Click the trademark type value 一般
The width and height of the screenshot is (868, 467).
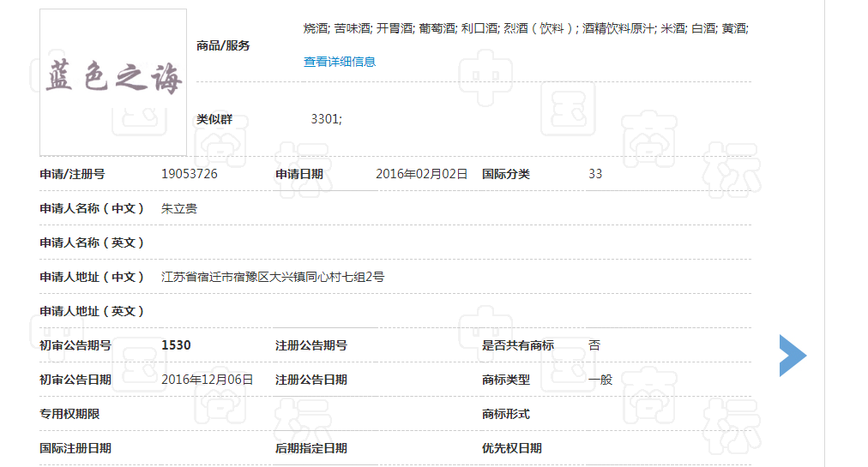click(x=600, y=380)
